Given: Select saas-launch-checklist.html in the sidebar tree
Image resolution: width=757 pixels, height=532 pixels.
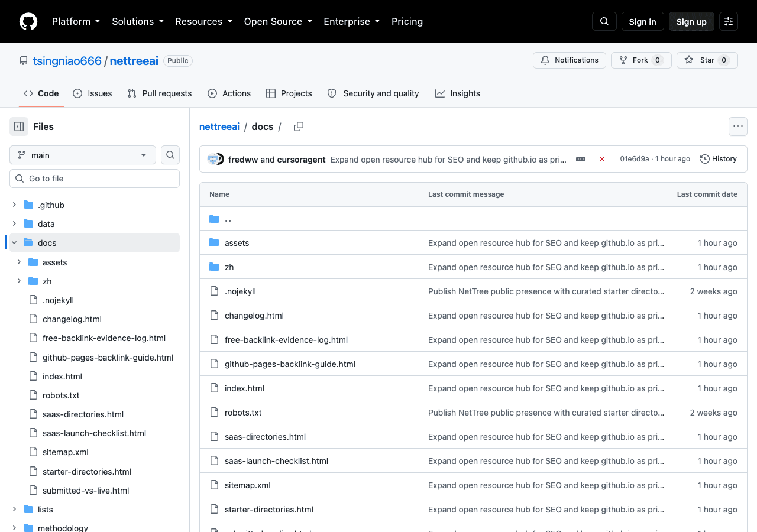Looking at the screenshot, I should (94, 433).
